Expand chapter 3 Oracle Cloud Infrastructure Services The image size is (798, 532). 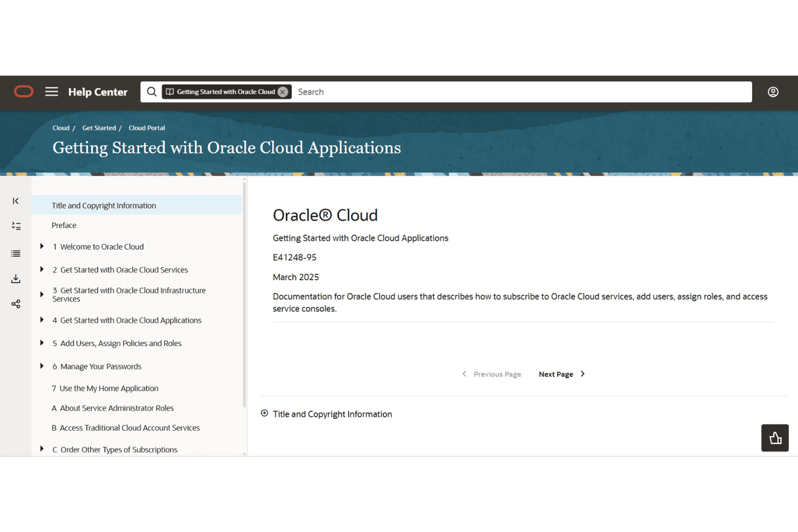click(x=42, y=294)
